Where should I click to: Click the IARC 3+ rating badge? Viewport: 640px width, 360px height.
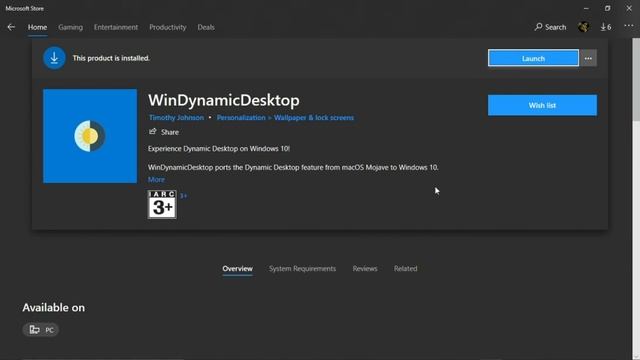[x=162, y=204]
